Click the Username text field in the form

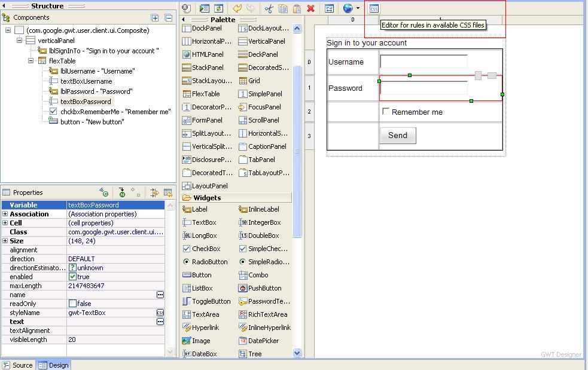pos(424,62)
